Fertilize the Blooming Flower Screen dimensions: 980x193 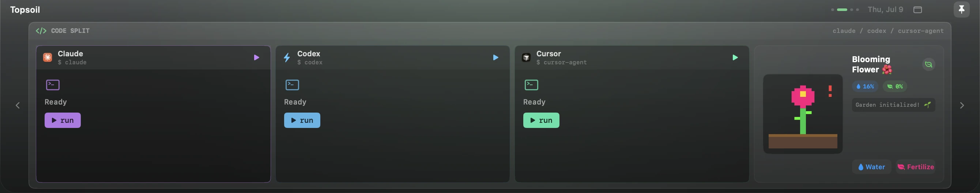916,167
